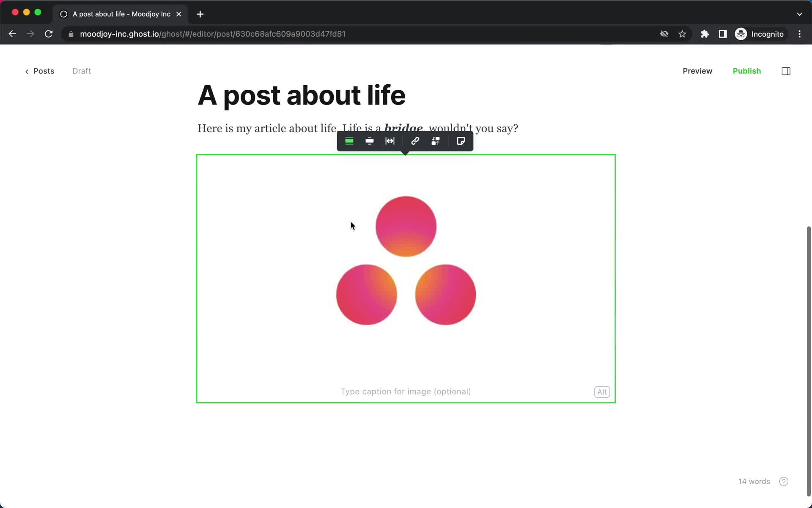This screenshot has height=508, width=812.
Task: Click the image caption input field
Action: click(x=406, y=392)
